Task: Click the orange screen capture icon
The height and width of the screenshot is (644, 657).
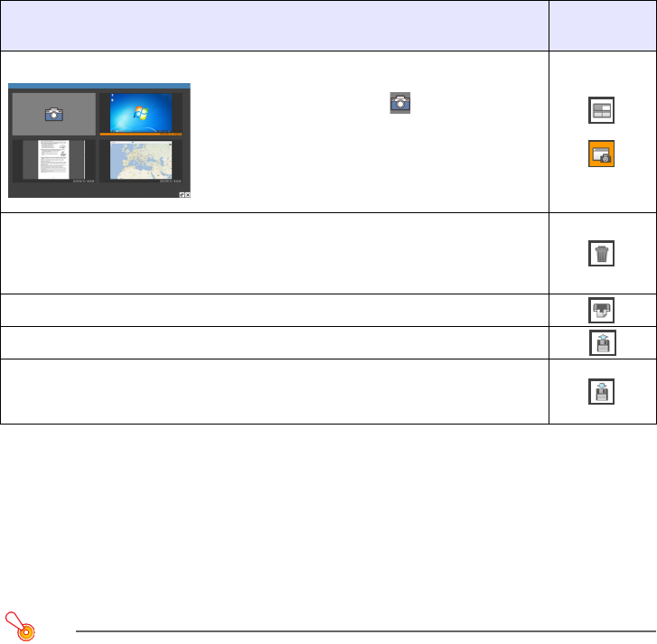Action: point(601,154)
